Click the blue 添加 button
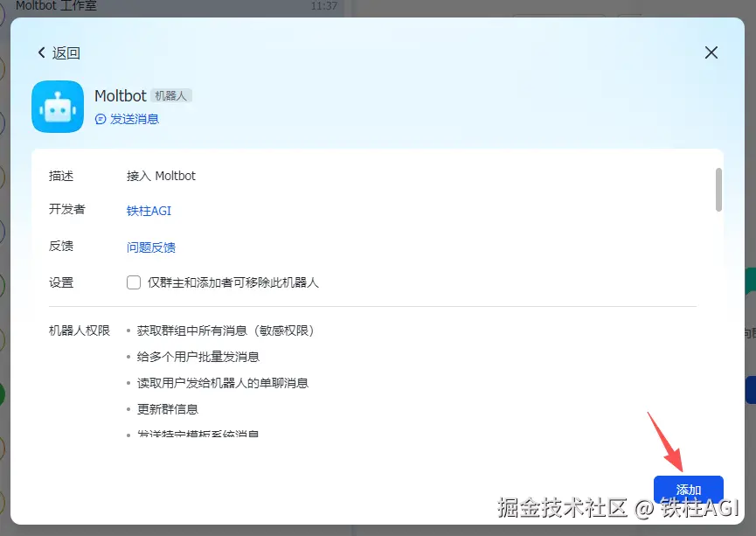 click(688, 489)
